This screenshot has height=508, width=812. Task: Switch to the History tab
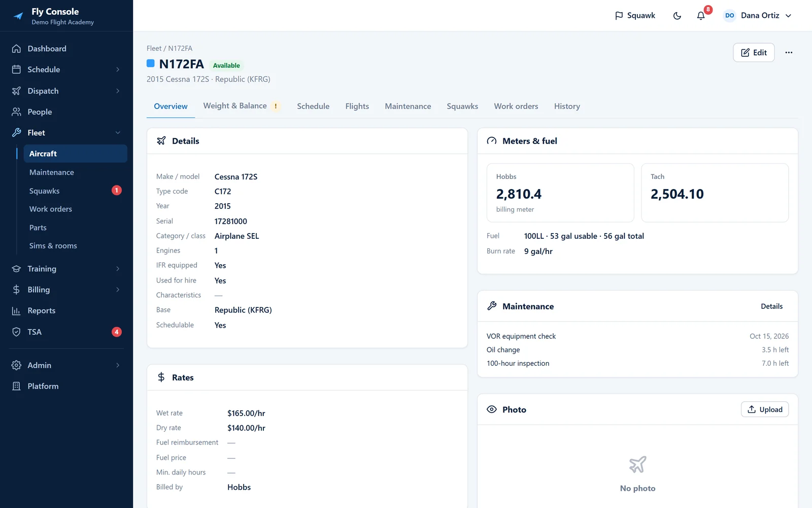(x=567, y=106)
